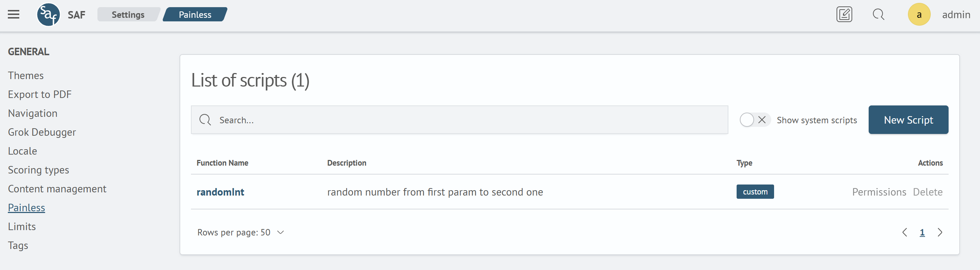Image resolution: width=980 pixels, height=270 pixels.
Task: Click the magnifier icon in the scripts search box
Action: point(205,120)
